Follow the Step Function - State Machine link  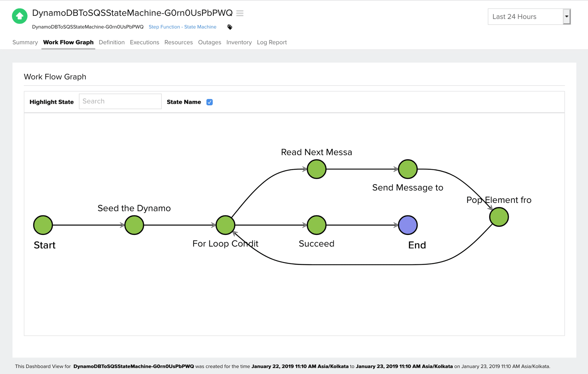coord(182,26)
